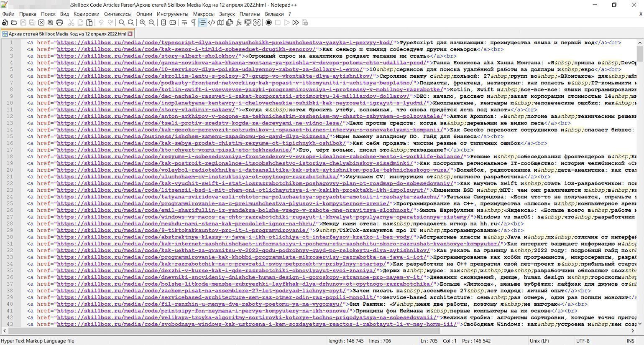Create a new document from the toolbar
This screenshot has width=644, height=345.
pos(5,23)
